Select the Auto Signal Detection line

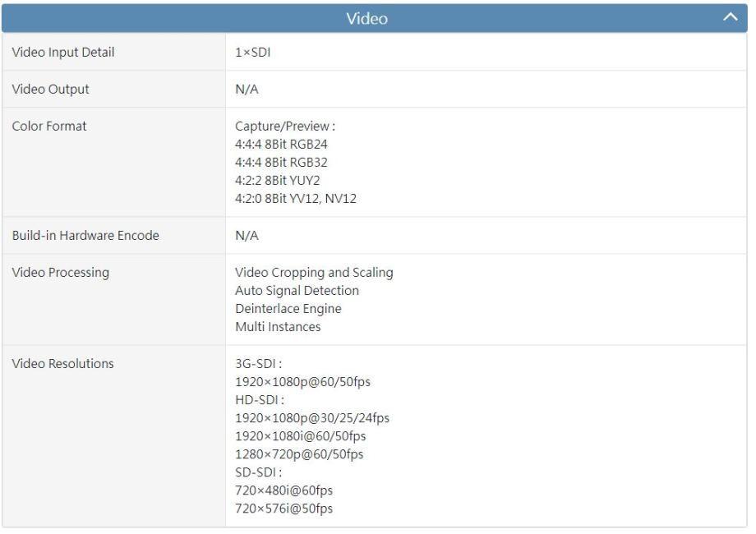(x=297, y=291)
